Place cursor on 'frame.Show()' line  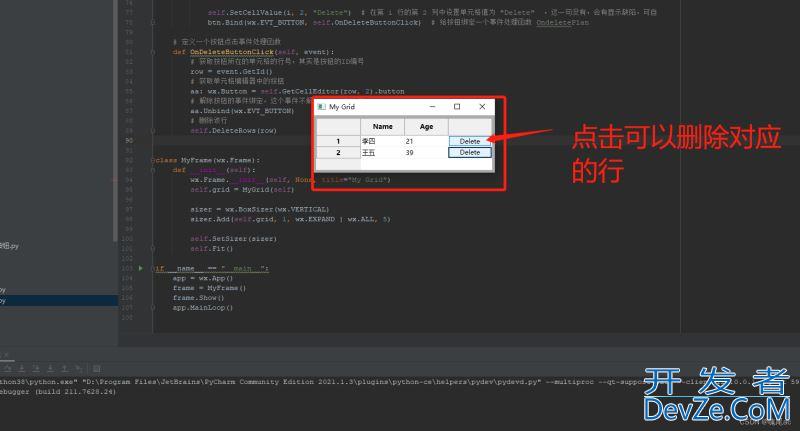(198, 297)
